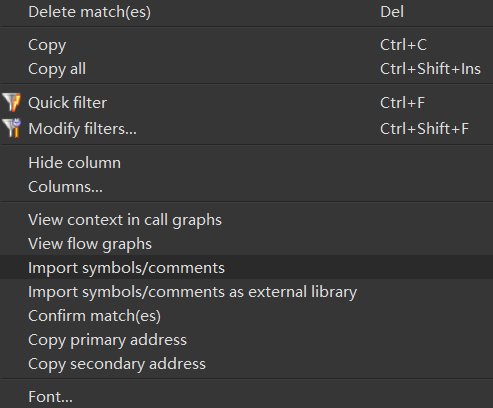Screen dimensions: 493x408
Task: Click the Ctrl+Shift+F shortcut label
Action: tap(424, 129)
